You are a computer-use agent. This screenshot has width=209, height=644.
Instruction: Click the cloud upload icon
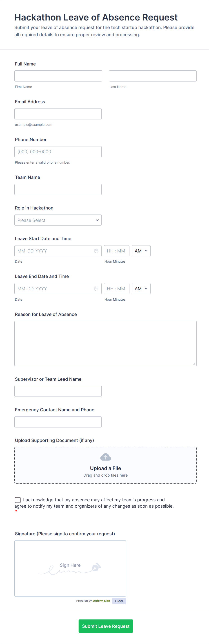[x=105, y=457]
